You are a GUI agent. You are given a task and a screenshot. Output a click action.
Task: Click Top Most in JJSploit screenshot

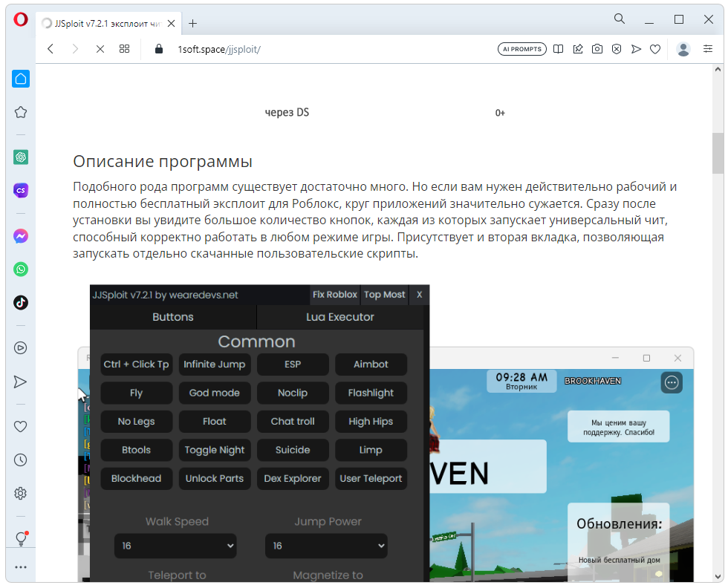385,295
